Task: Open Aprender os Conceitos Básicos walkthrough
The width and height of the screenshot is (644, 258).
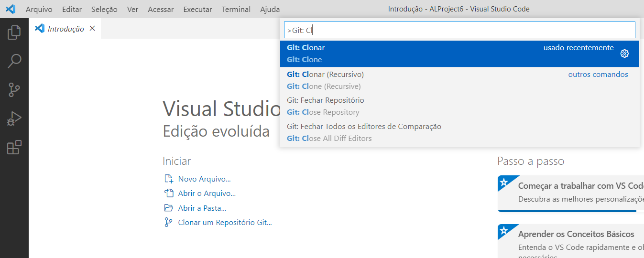Action: click(x=571, y=241)
